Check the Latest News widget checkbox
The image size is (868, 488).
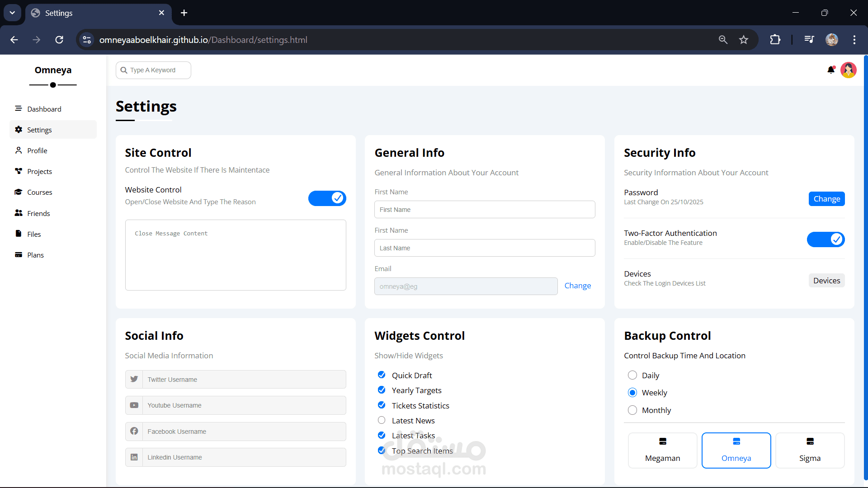pyautogui.click(x=382, y=420)
